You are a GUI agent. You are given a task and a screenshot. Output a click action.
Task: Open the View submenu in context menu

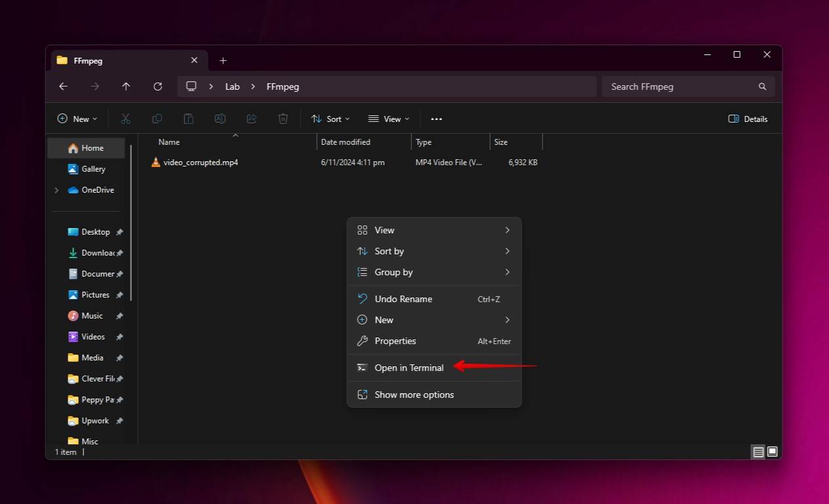(x=434, y=230)
